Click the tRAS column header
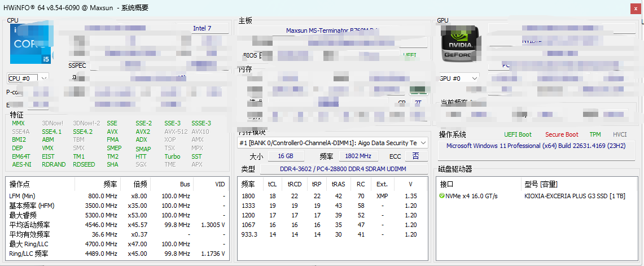The width and height of the screenshot is (644, 266). click(x=339, y=184)
